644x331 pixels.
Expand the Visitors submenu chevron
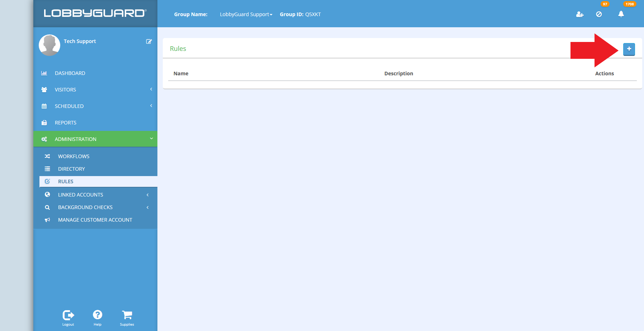tap(151, 89)
